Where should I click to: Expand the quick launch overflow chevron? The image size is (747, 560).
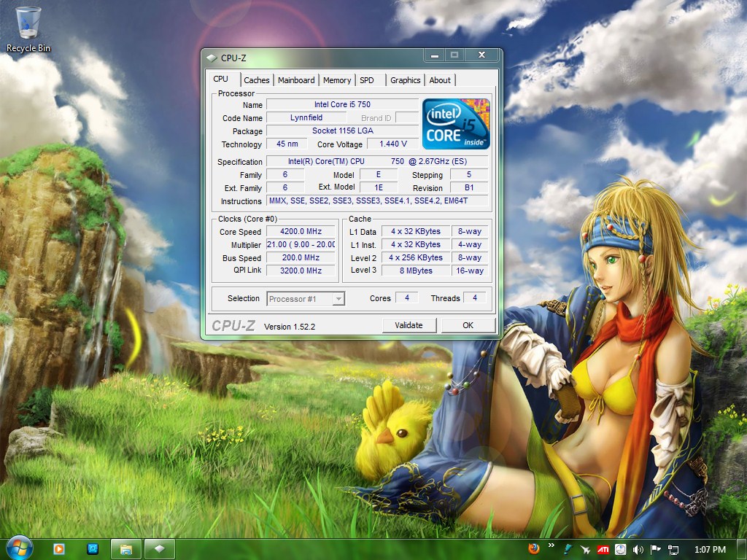[551, 545]
